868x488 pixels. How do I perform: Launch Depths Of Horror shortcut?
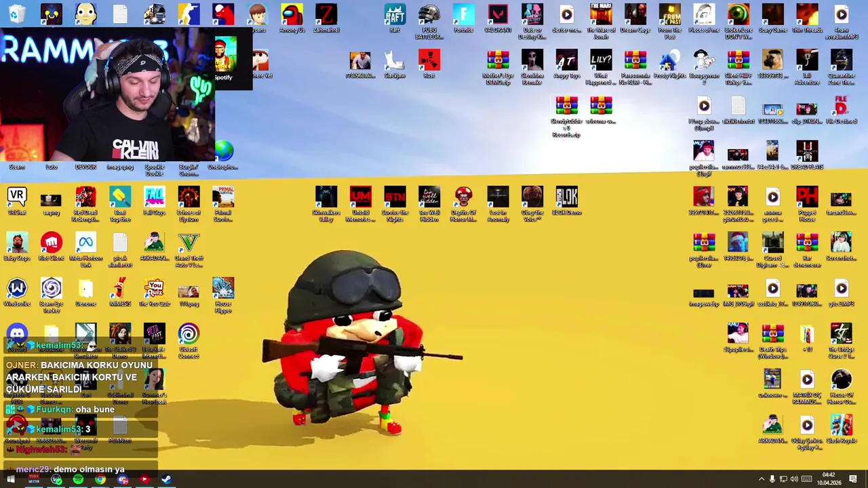coord(464,204)
